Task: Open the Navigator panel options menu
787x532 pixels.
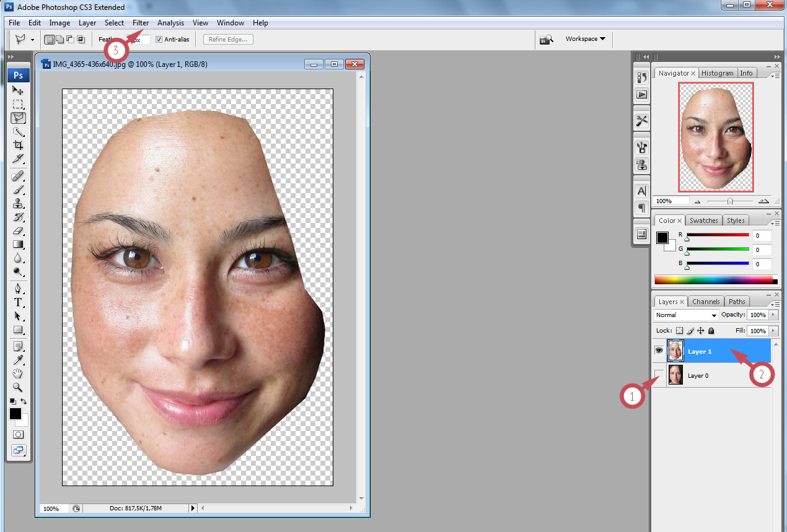Action: (x=776, y=76)
